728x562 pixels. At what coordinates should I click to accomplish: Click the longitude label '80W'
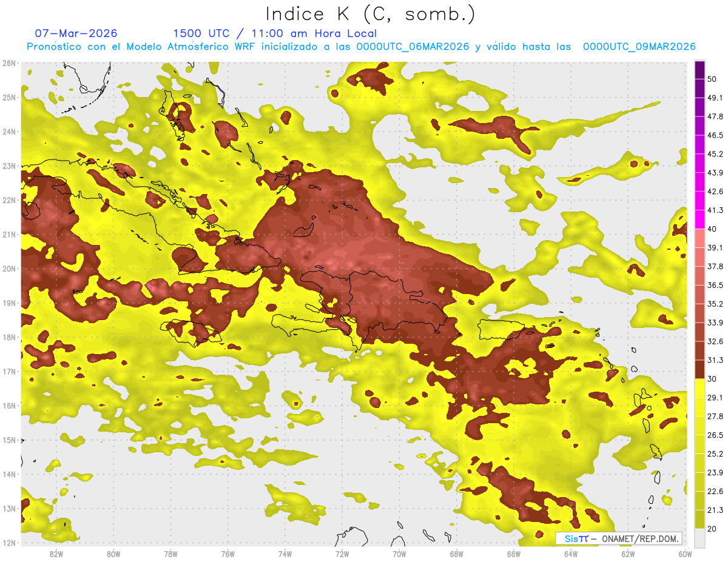pyautogui.click(x=113, y=554)
